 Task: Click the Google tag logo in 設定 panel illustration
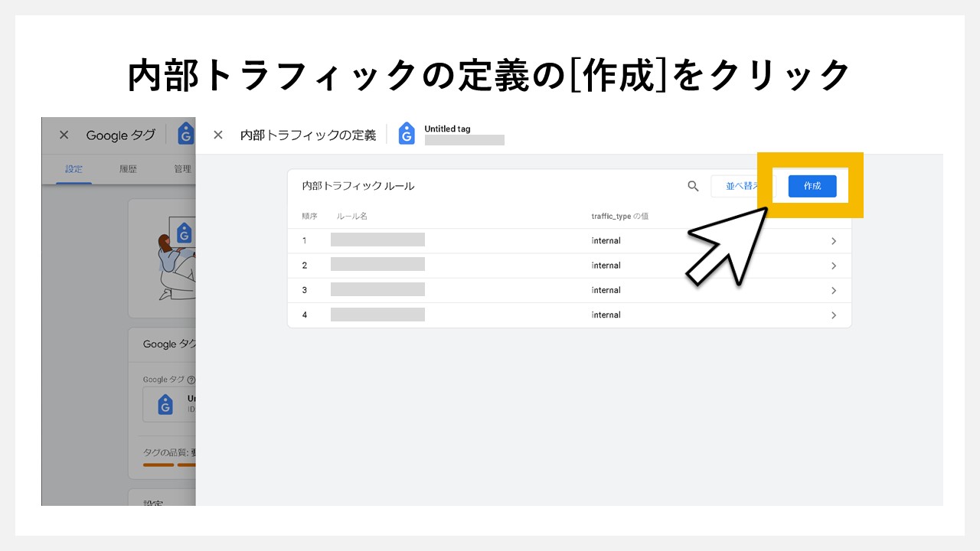coord(185,233)
